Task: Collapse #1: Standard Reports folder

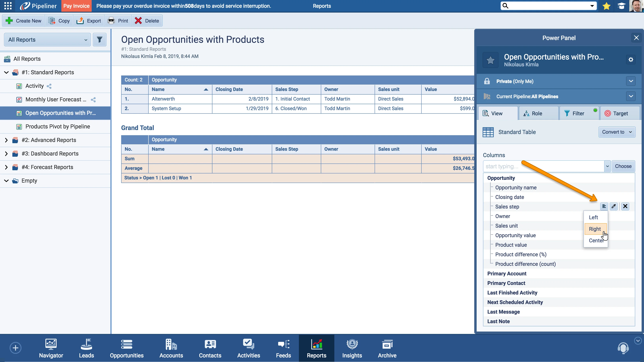Action: tap(6, 72)
